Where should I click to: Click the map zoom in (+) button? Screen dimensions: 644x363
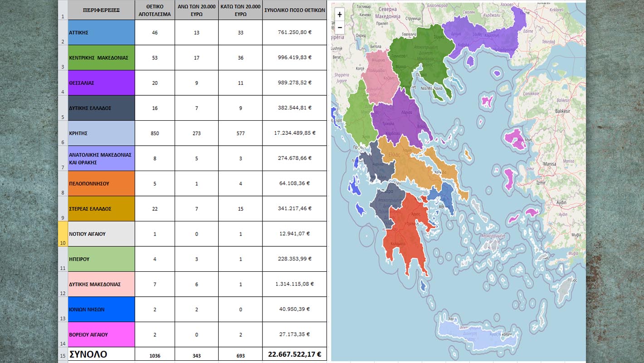click(340, 15)
